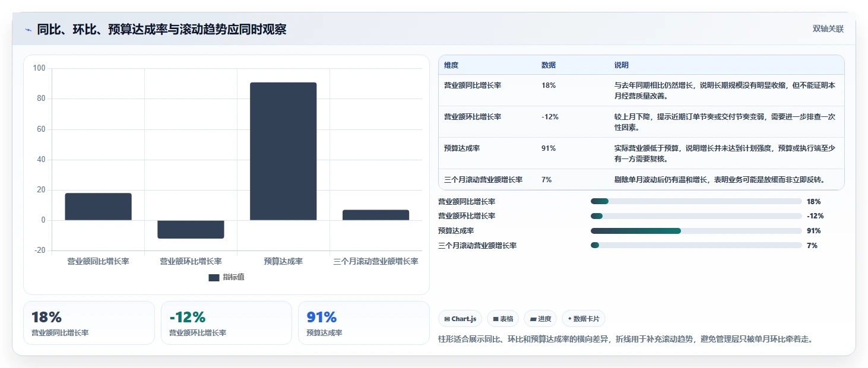Click the lightning icon beside the panel title
This screenshot has height=368, width=868.
[28, 30]
